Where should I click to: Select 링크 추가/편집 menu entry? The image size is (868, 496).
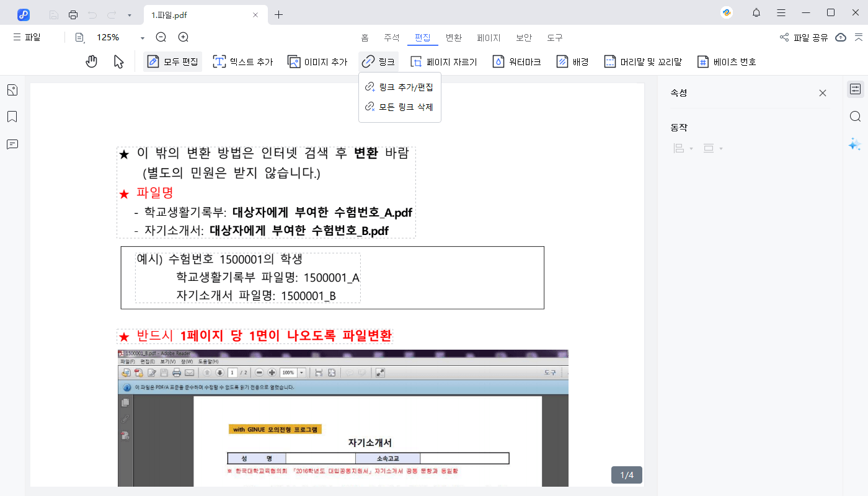pos(399,87)
